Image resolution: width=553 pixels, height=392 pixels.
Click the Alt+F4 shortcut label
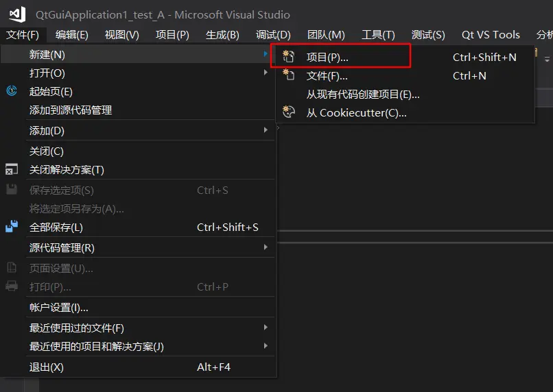pyautogui.click(x=214, y=367)
